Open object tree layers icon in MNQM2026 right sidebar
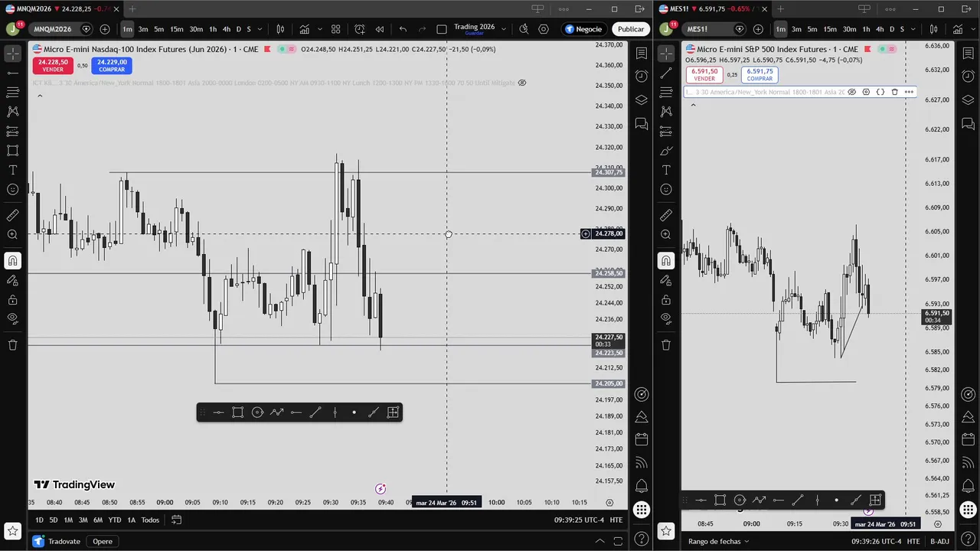The image size is (980, 551). [642, 100]
